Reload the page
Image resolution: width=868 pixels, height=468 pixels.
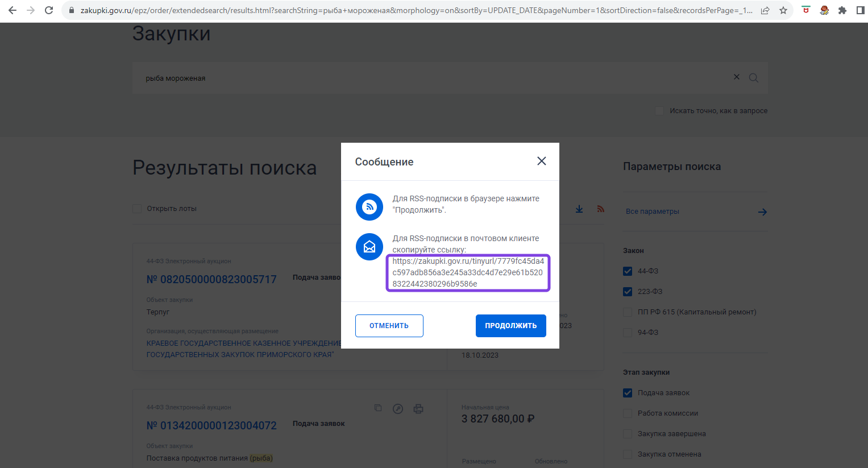(49, 10)
